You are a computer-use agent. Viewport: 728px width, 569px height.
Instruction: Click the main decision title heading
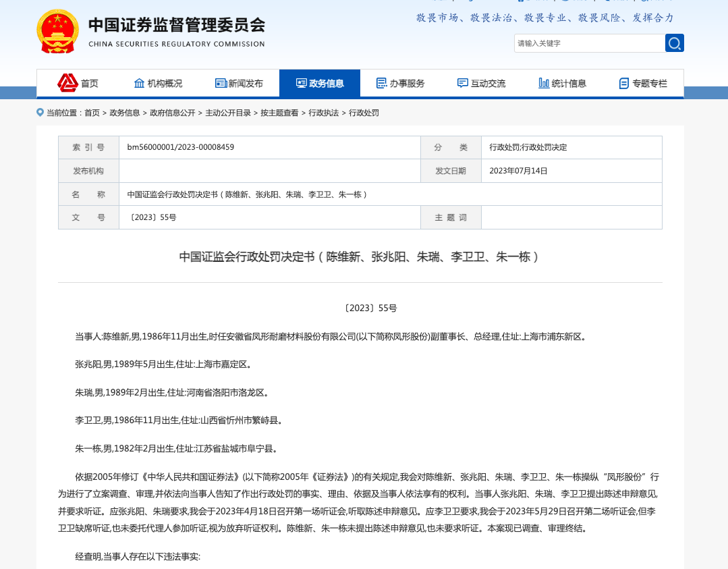point(359,257)
